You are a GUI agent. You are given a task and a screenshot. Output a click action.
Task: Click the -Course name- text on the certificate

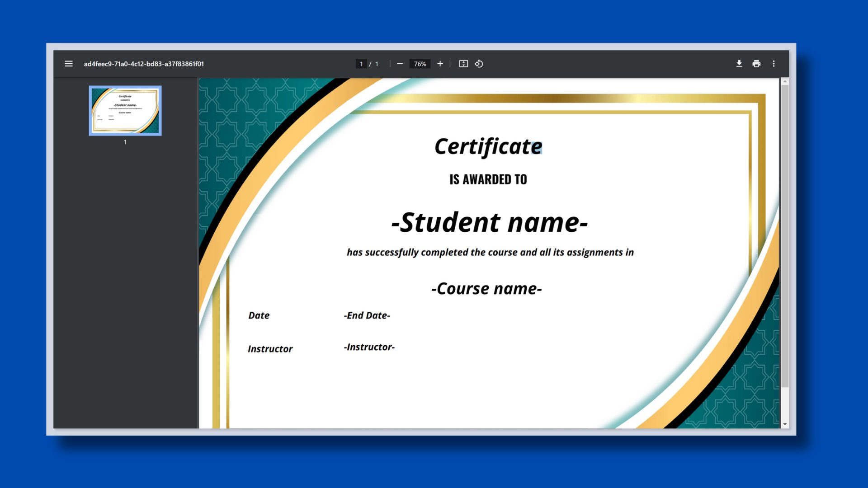click(x=487, y=288)
